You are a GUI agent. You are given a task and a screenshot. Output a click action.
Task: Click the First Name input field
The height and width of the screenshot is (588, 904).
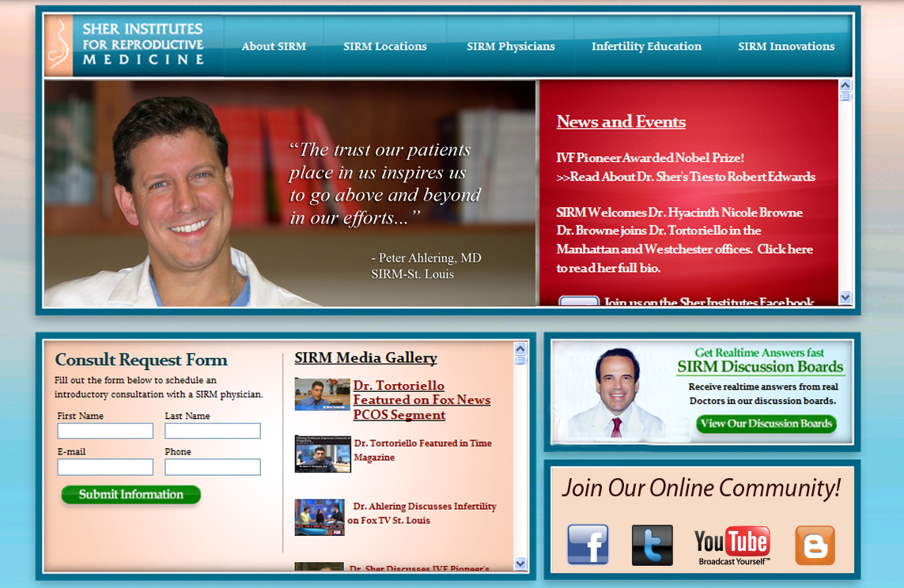click(x=105, y=431)
